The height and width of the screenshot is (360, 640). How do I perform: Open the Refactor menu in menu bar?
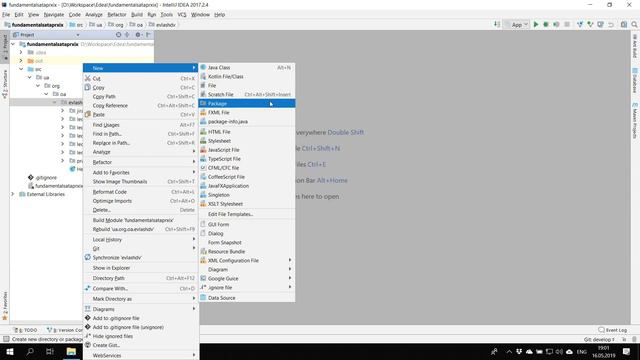pyautogui.click(x=117, y=15)
